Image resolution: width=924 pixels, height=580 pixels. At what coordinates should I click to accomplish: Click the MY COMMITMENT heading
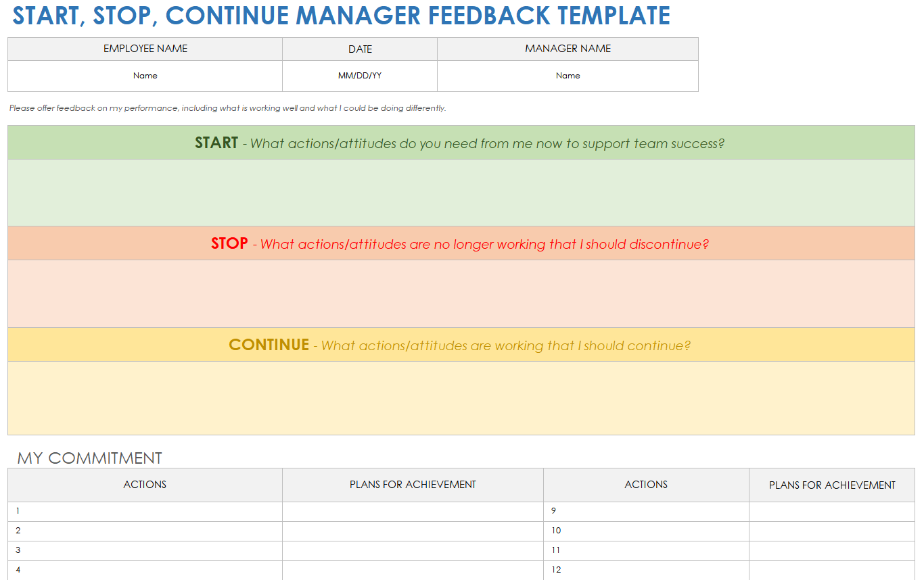pos(90,458)
